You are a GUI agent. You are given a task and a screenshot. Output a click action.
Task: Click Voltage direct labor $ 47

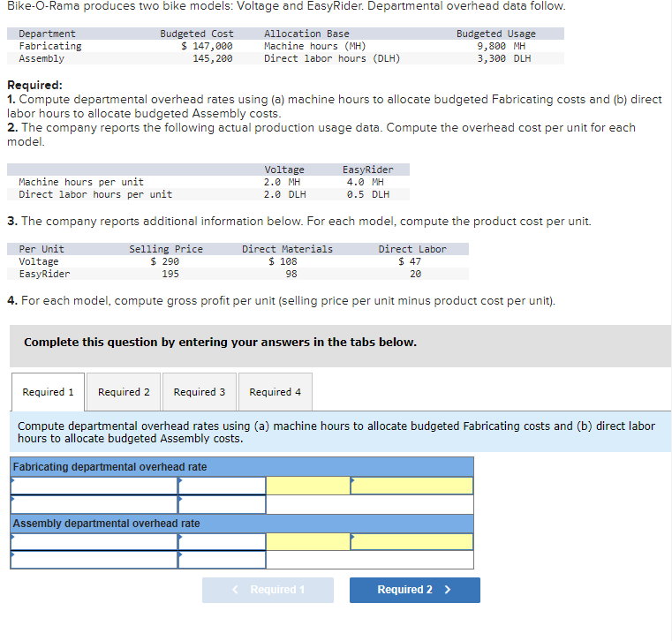tap(410, 261)
